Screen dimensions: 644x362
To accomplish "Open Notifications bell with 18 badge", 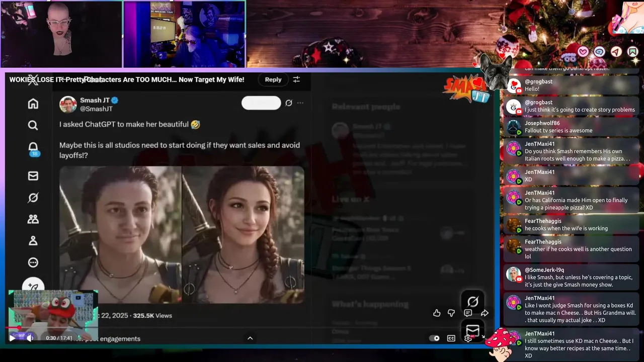I will [x=33, y=148].
